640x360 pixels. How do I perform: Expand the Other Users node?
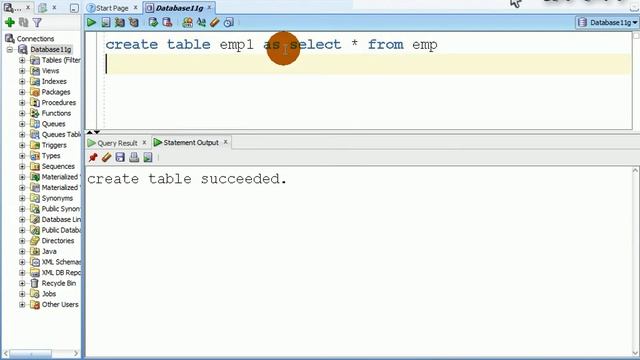click(22, 304)
